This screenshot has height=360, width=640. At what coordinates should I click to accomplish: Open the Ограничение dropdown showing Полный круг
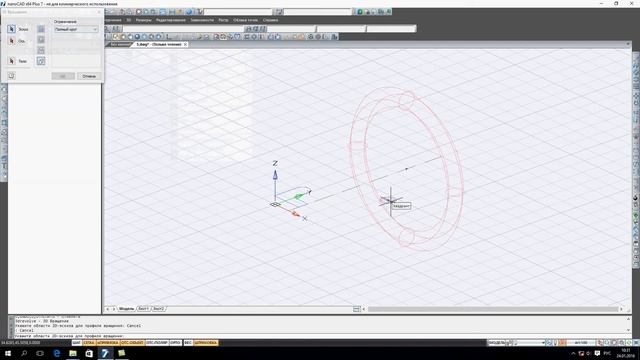[76, 29]
